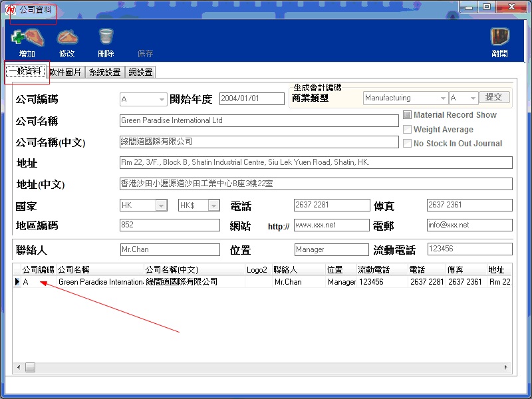
Task: Click grid cell Green Paradise Internation
Action: (x=100, y=281)
